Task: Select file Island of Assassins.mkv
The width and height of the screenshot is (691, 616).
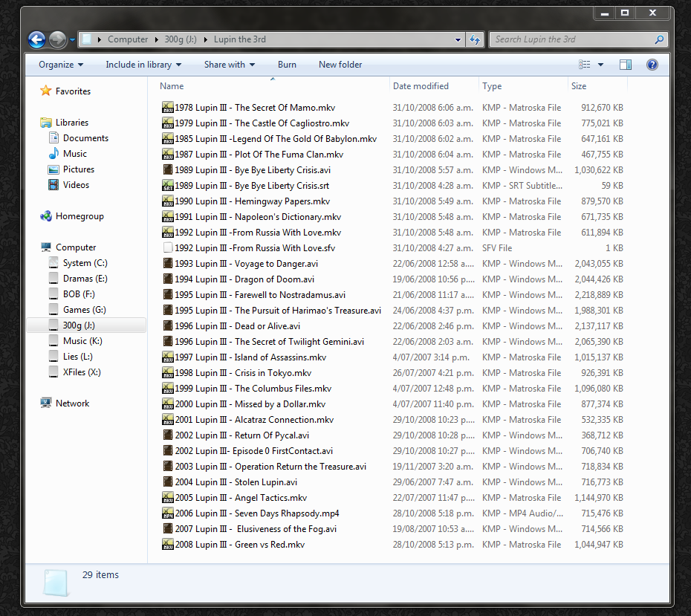Action: [250, 357]
